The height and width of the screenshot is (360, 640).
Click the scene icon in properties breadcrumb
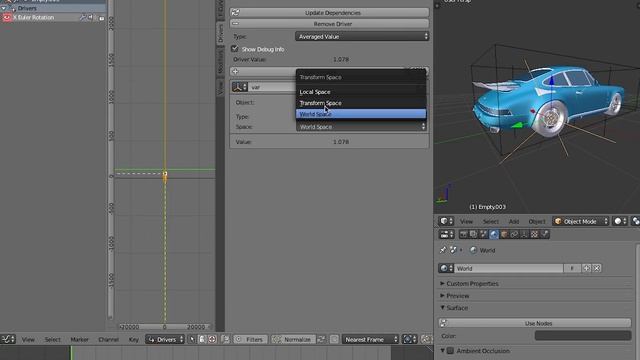(453, 250)
